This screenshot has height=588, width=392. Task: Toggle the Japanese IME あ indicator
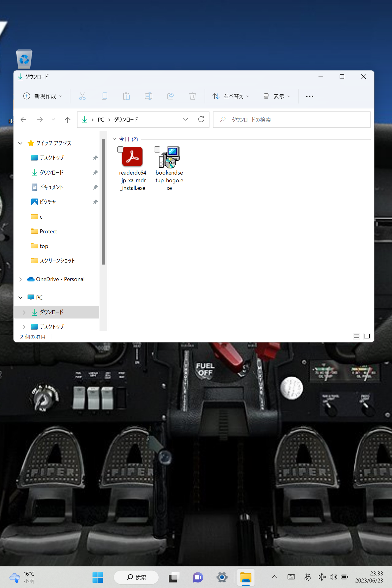point(307,577)
